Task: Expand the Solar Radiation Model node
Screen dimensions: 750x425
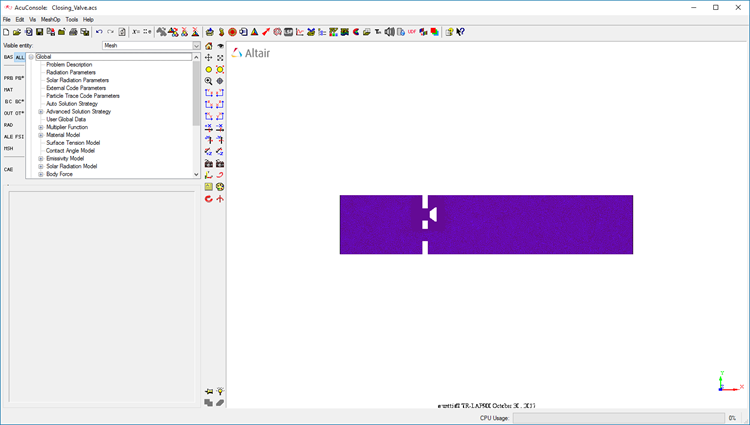Action: click(41, 166)
